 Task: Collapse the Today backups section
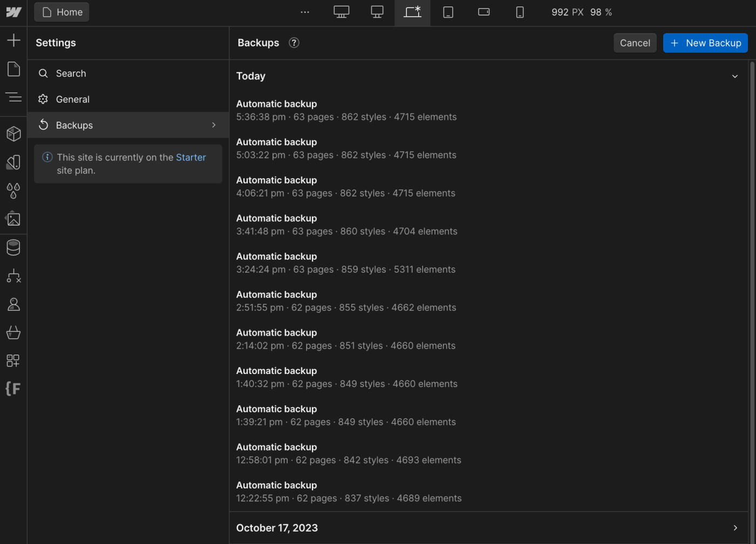pyautogui.click(x=734, y=76)
